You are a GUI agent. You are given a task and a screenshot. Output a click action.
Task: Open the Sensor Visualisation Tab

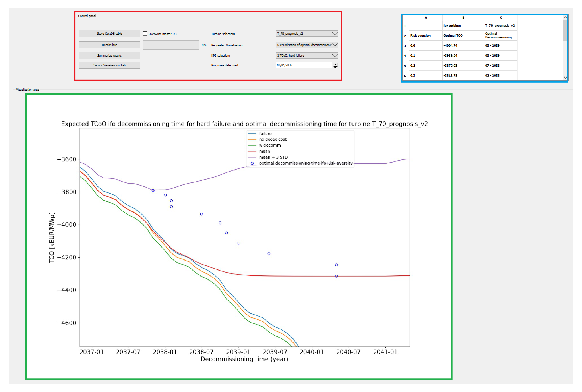click(x=109, y=65)
